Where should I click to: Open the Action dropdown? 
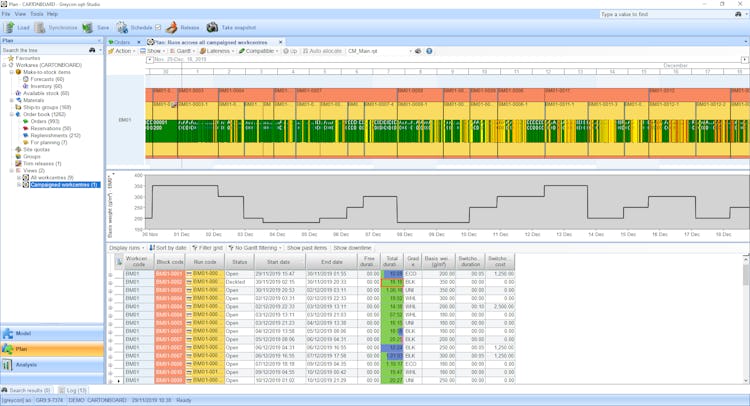(121, 51)
